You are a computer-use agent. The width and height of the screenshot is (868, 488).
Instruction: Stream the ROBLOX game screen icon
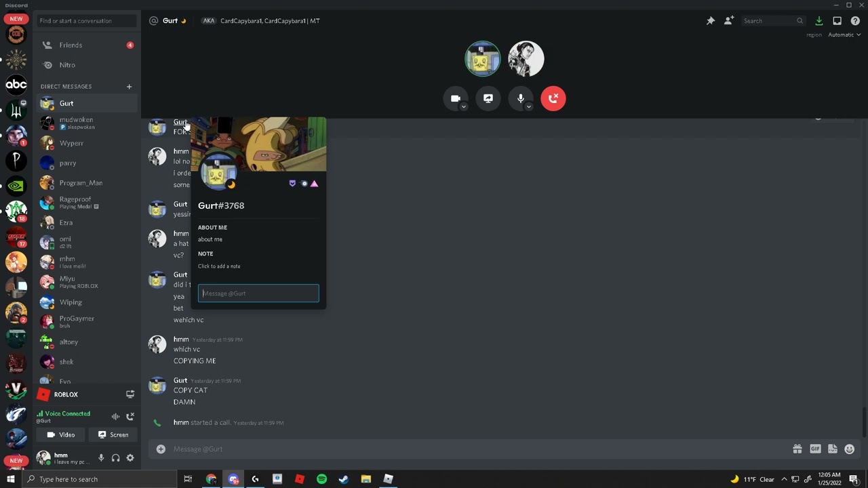click(130, 394)
